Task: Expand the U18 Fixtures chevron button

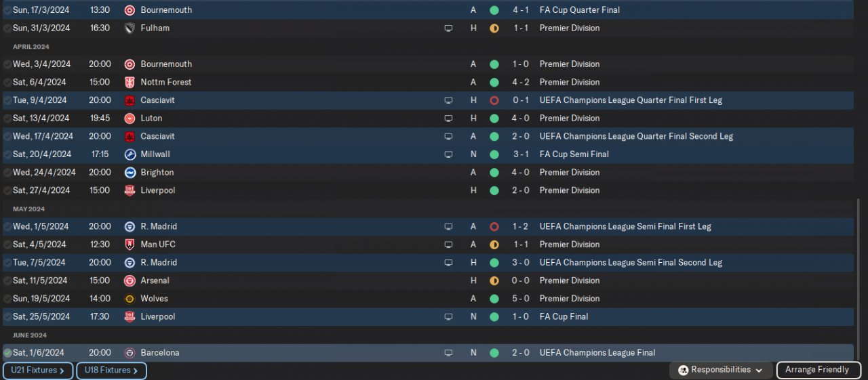Action: 111,371
